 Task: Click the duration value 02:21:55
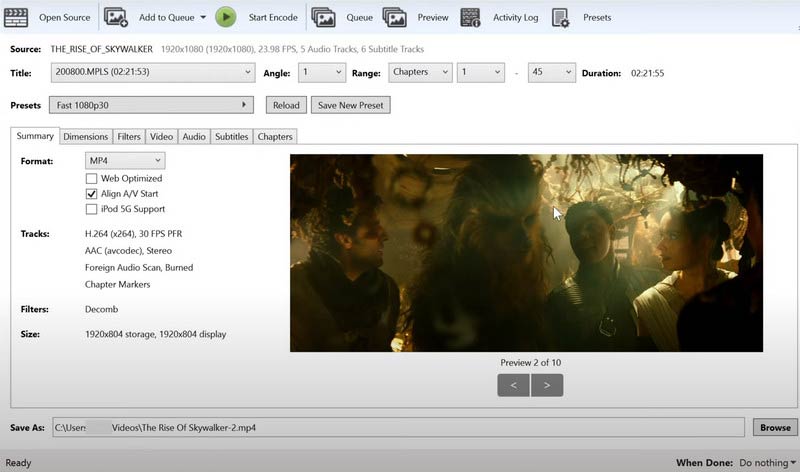(647, 73)
